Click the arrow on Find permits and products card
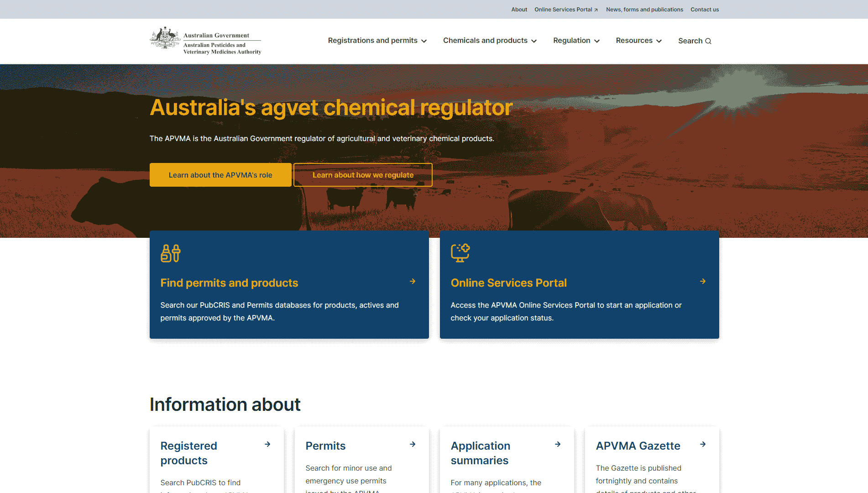 pos(413,281)
